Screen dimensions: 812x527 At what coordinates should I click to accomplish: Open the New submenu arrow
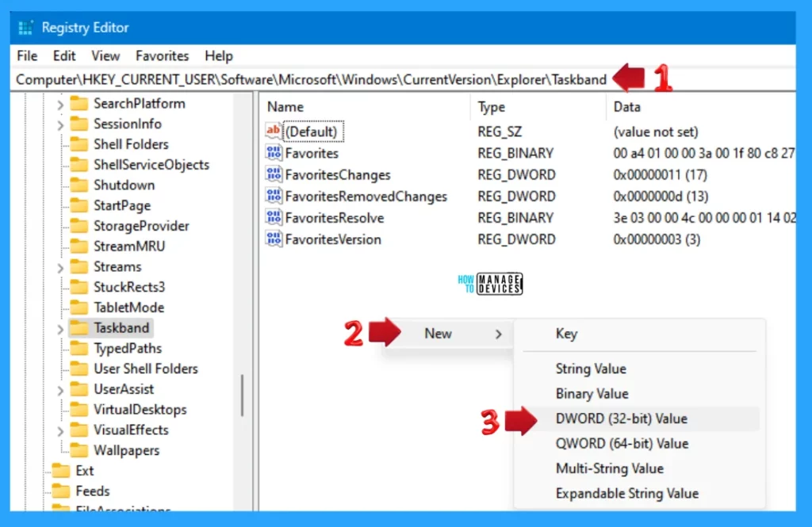498,334
